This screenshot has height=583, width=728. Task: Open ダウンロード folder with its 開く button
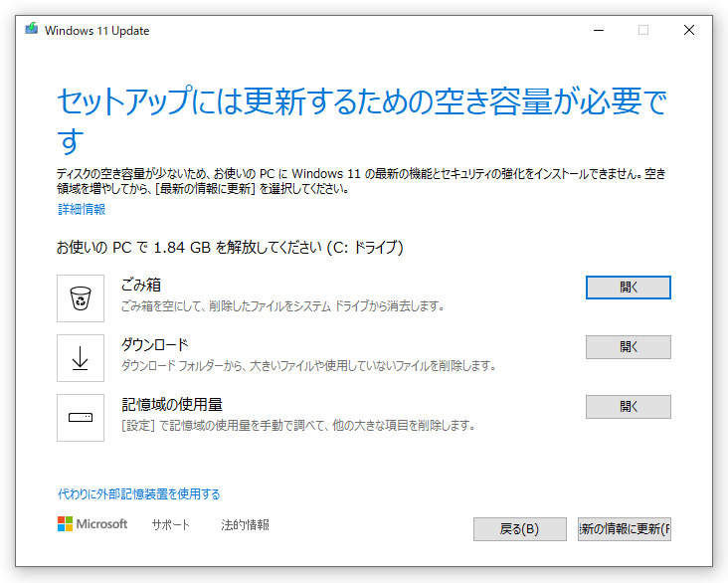(629, 347)
